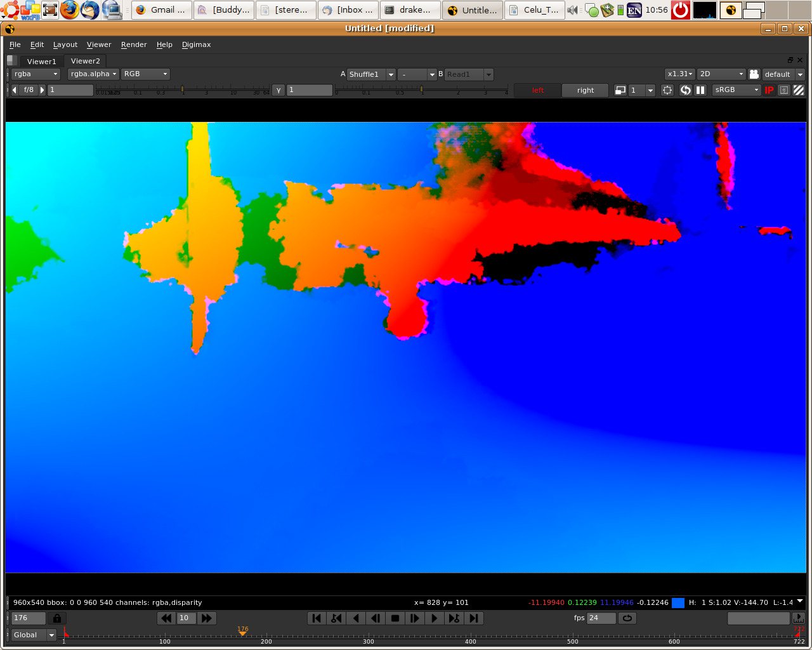The width and height of the screenshot is (812, 650).
Task: Open the sRGB viewer process dropdown
Action: (x=737, y=90)
